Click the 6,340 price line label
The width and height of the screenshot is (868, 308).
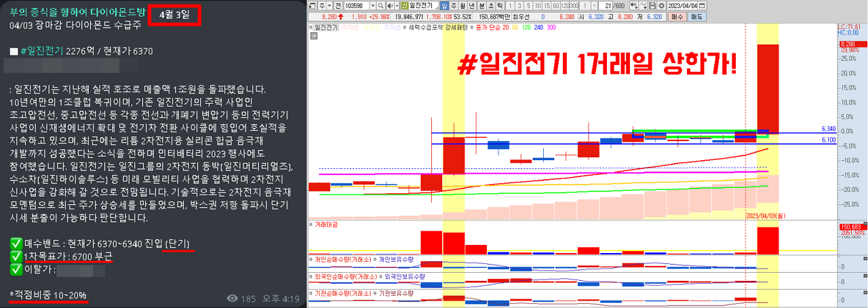(828, 128)
